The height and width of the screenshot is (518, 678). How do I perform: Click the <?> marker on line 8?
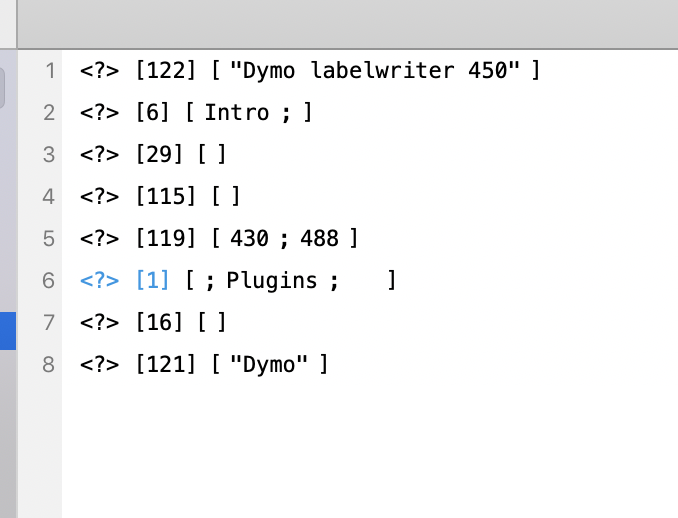(99, 365)
